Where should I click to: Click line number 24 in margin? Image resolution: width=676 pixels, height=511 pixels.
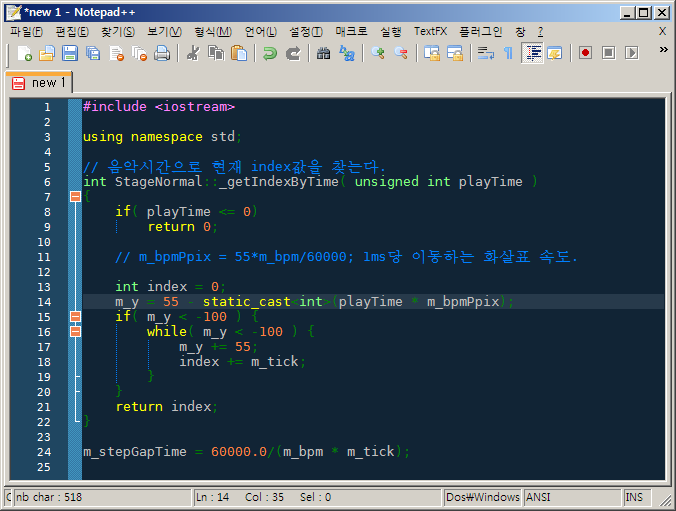(x=44, y=452)
